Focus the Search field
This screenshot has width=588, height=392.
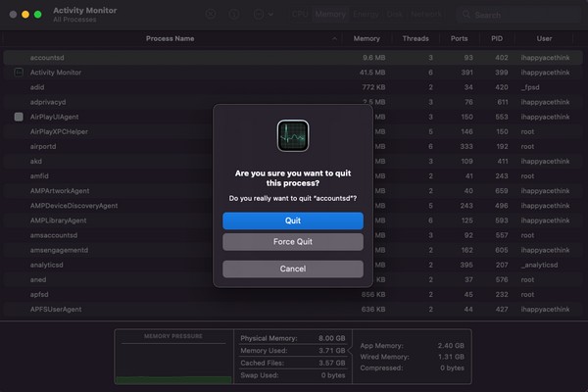(519, 15)
